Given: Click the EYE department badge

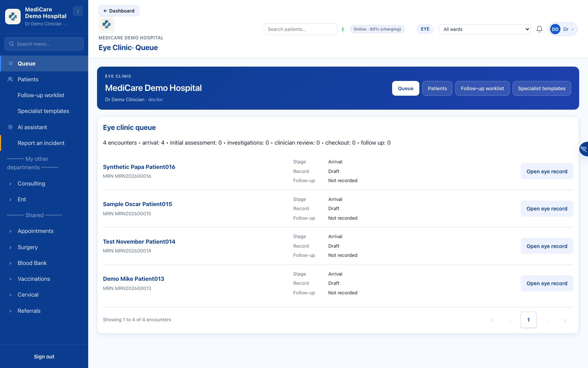Looking at the screenshot, I should point(425,29).
